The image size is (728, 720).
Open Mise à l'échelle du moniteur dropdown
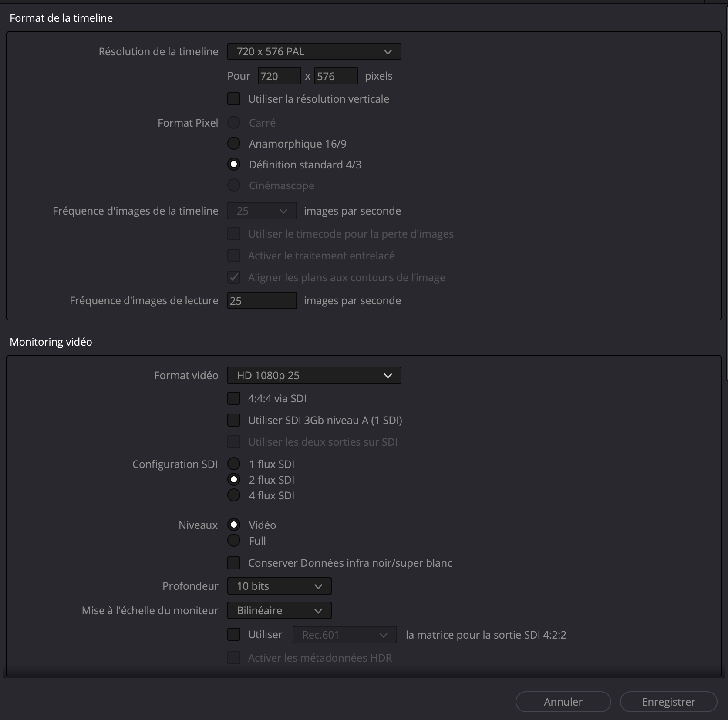(279, 610)
